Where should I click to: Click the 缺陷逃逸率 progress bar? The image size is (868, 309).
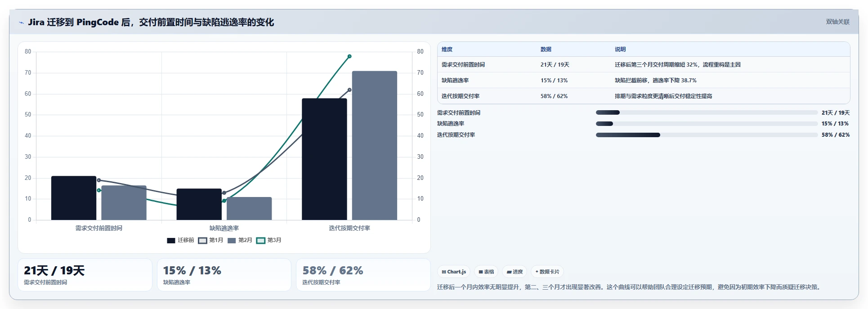(707, 124)
